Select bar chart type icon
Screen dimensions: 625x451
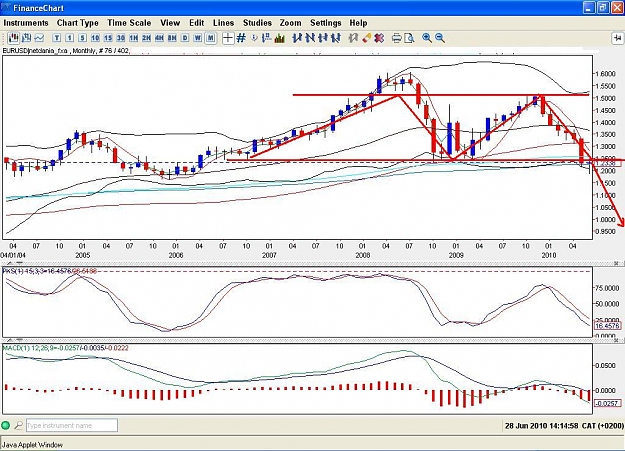pyautogui.click(x=26, y=38)
